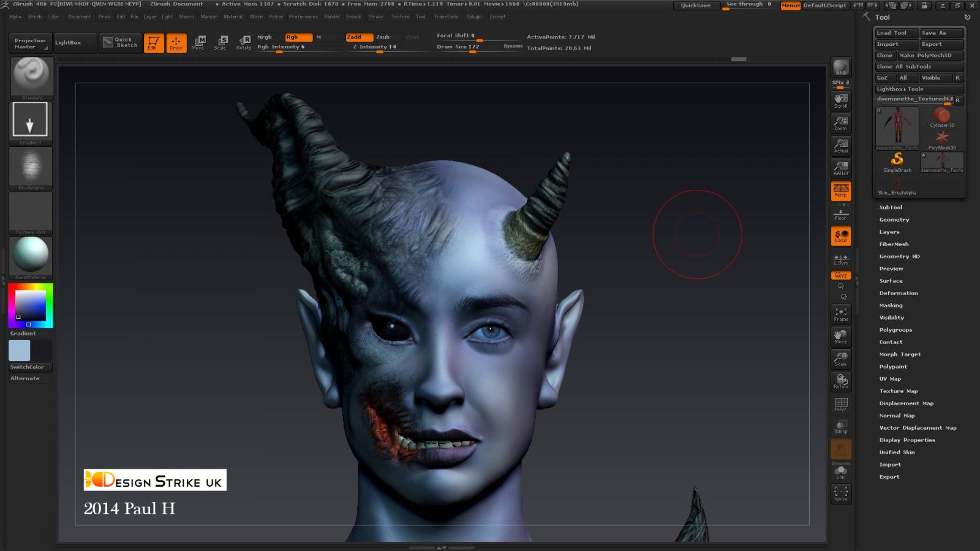Activate the Rotate transform icon in toolbar

[244, 42]
